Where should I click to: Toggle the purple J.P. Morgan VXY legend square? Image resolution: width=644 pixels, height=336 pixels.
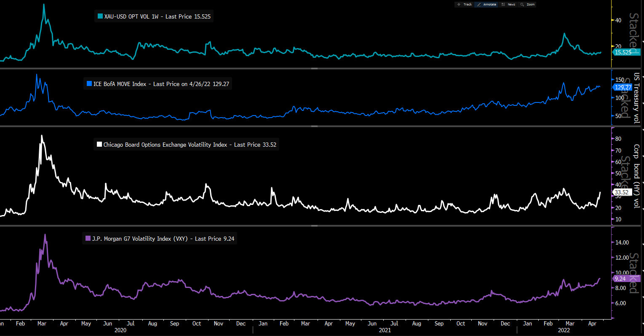coord(88,239)
